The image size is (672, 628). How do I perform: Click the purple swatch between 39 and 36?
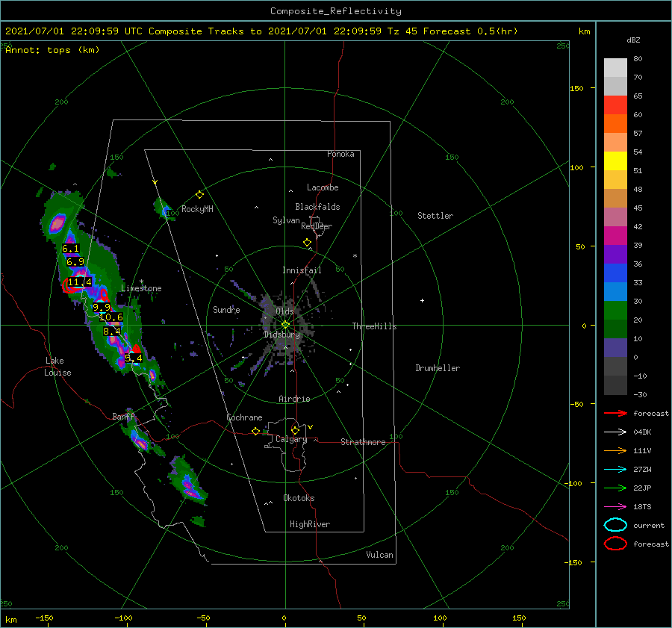click(615, 254)
